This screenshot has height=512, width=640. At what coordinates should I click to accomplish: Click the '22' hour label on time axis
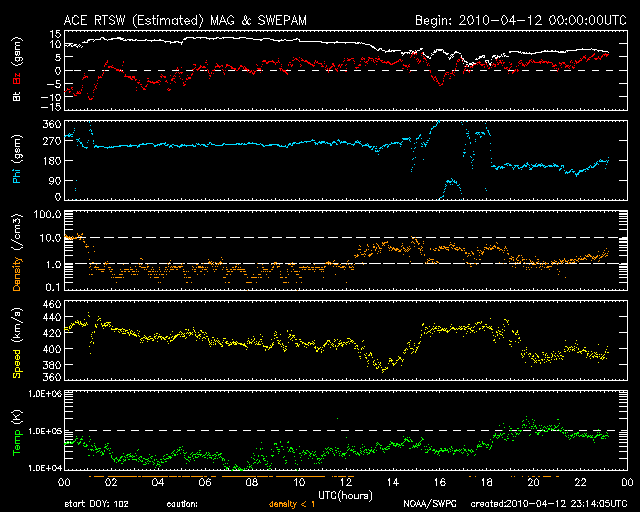580,483
